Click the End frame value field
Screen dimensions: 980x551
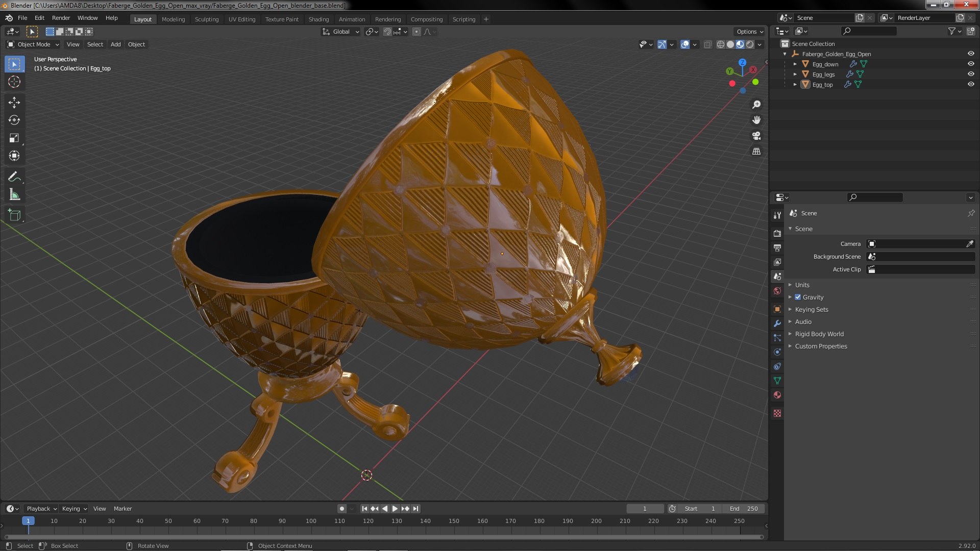click(x=743, y=509)
